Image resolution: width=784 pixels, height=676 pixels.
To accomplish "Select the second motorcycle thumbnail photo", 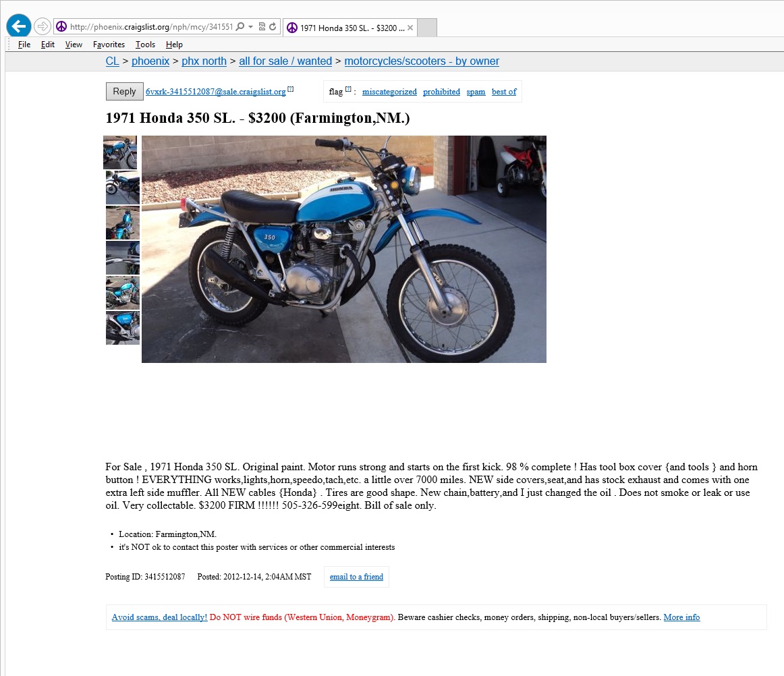I will 123,188.
